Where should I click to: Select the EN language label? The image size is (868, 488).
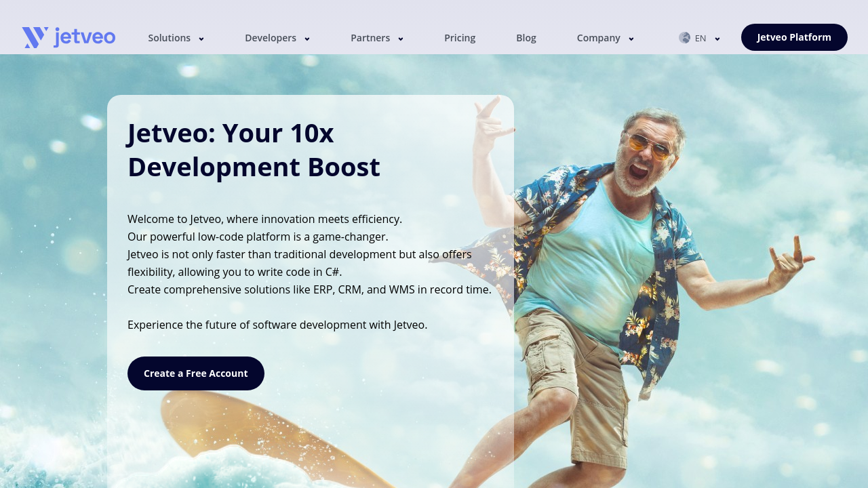[701, 38]
